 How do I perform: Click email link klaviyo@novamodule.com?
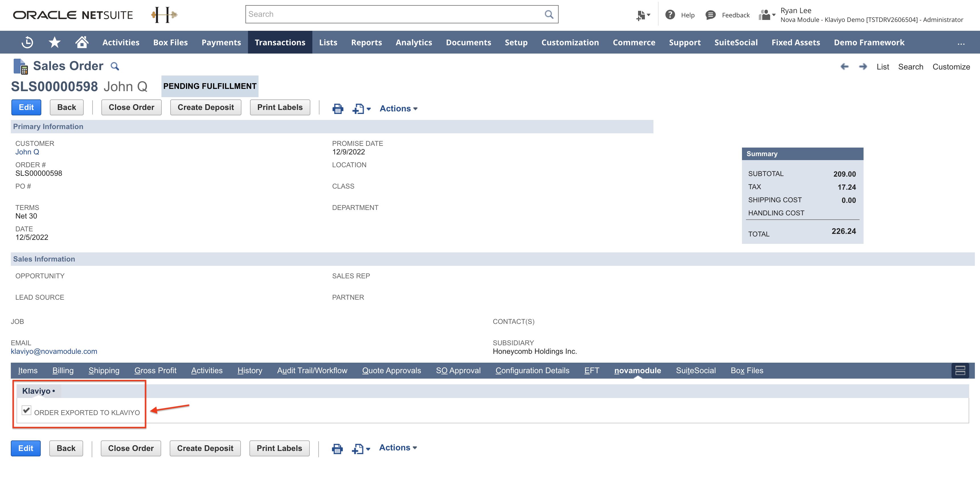pos(54,352)
